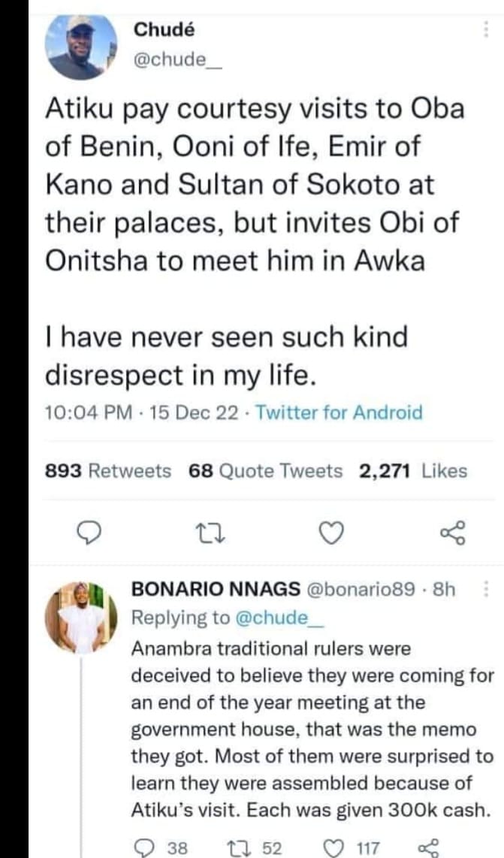Open BONARIO NNAGS display name
This screenshot has height=858, width=504.
pyautogui.click(x=215, y=590)
